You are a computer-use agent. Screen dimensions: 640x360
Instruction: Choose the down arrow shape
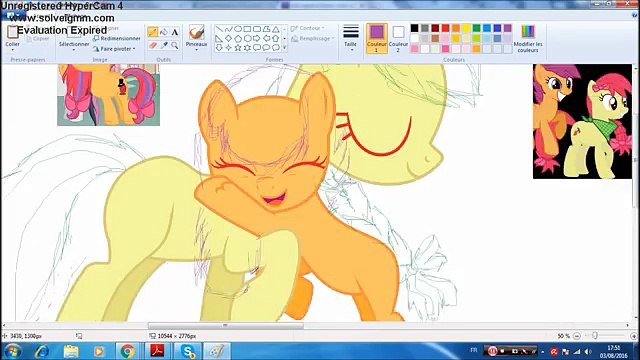tap(219, 48)
